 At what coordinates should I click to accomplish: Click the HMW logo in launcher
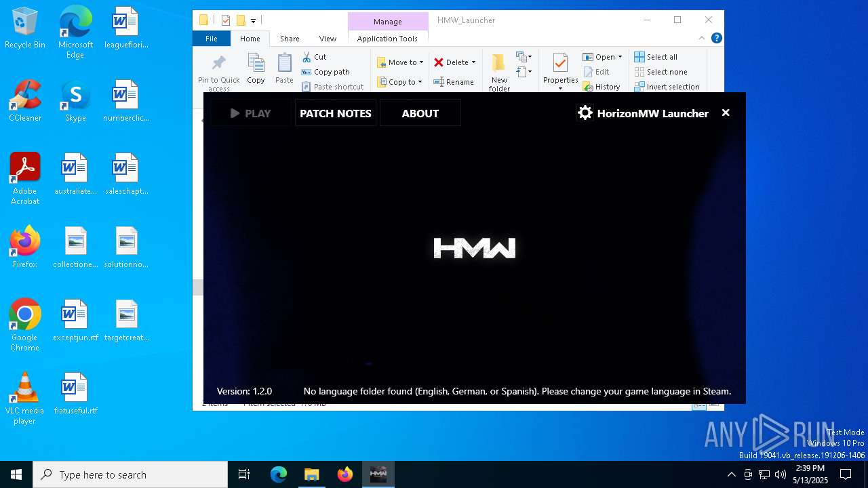475,248
